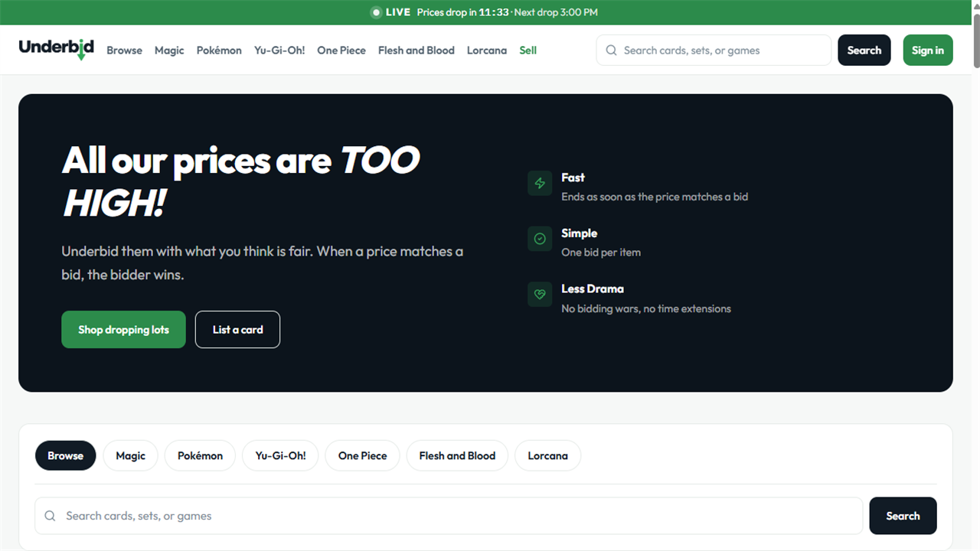Image resolution: width=980 pixels, height=551 pixels.
Task: Click 'Ends as soon as the price matches a bid'
Action: point(655,197)
